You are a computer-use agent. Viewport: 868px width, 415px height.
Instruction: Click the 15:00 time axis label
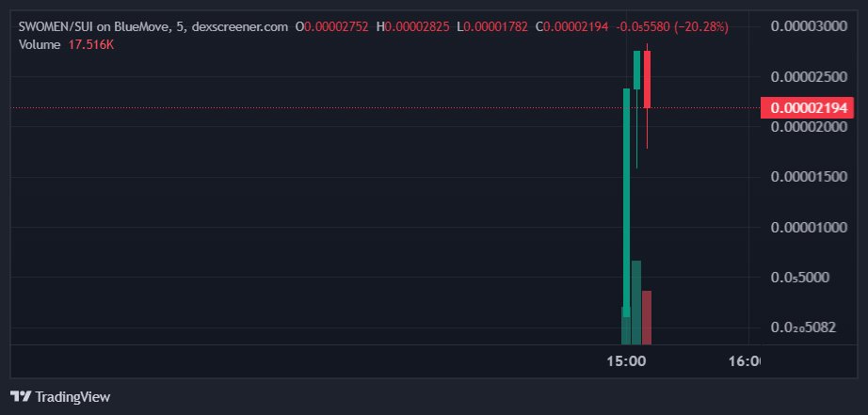coord(626,361)
